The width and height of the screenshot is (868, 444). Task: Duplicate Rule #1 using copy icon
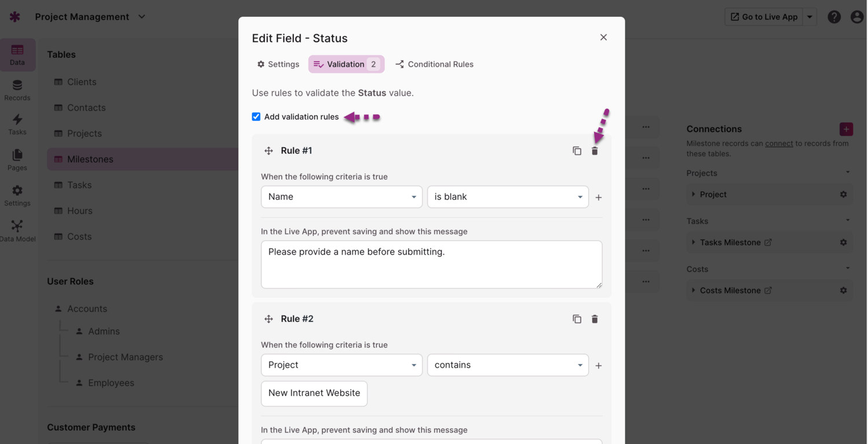(x=577, y=151)
